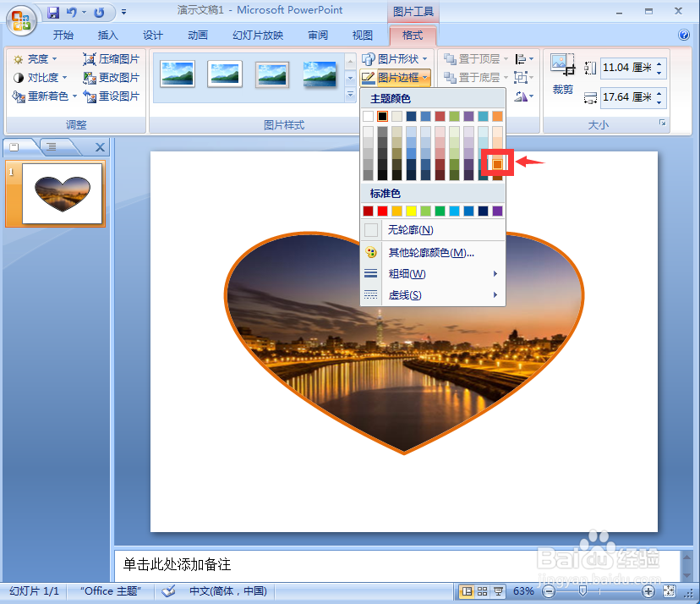Open the 审阅 tab
700x604 pixels.
317,35
